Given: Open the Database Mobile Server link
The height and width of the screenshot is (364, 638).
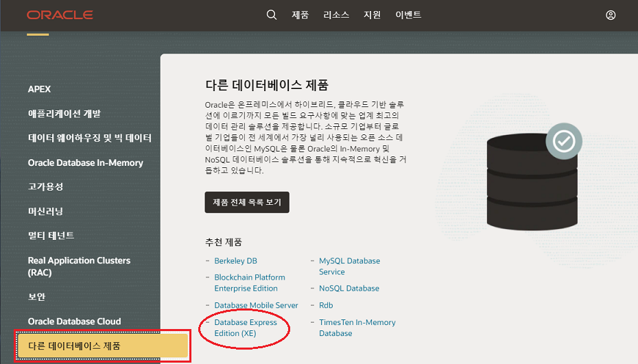Looking at the screenshot, I should (x=257, y=305).
